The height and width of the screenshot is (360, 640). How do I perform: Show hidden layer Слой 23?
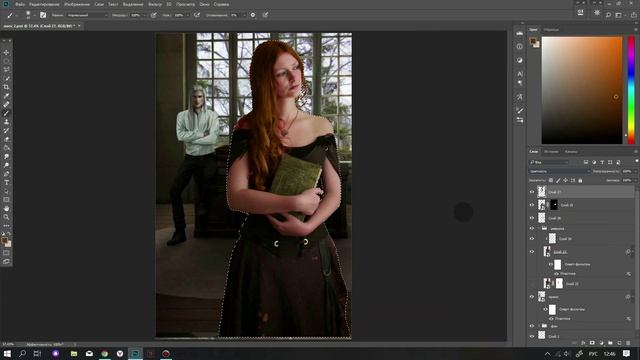pos(532,283)
